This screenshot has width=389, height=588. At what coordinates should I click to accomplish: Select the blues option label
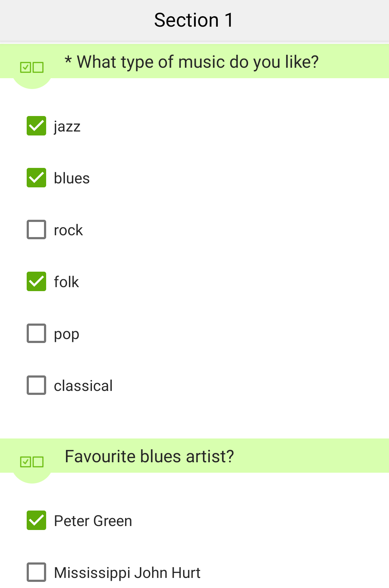[72, 178]
